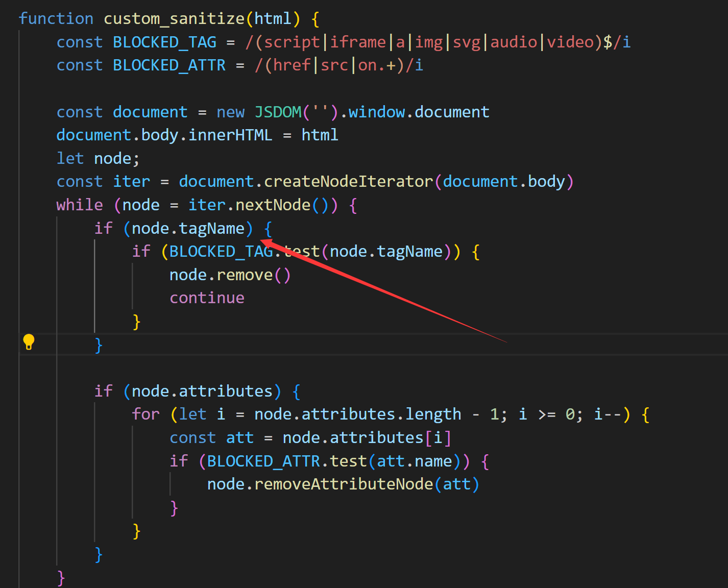Click the function name custom_sanitize

pos(174,19)
